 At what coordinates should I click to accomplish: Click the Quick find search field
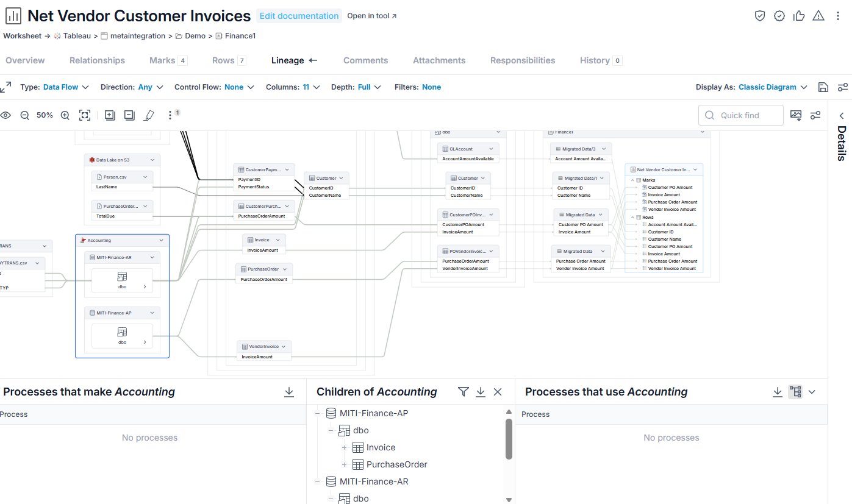741,115
